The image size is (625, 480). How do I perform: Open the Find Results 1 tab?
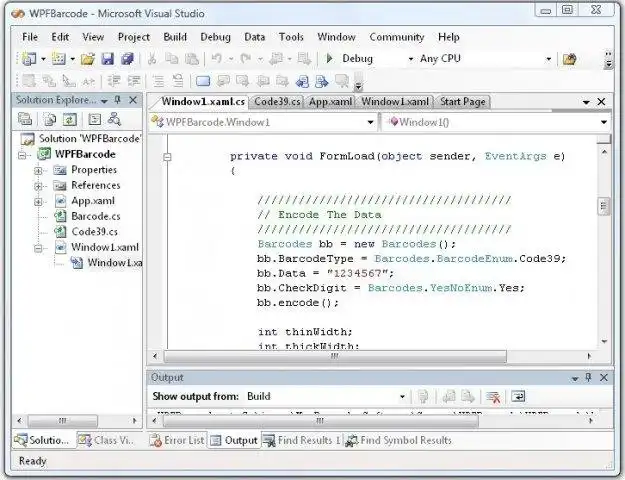click(x=302, y=440)
